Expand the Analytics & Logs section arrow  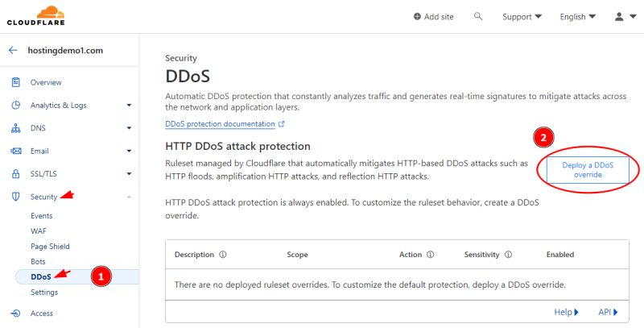point(129,106)
